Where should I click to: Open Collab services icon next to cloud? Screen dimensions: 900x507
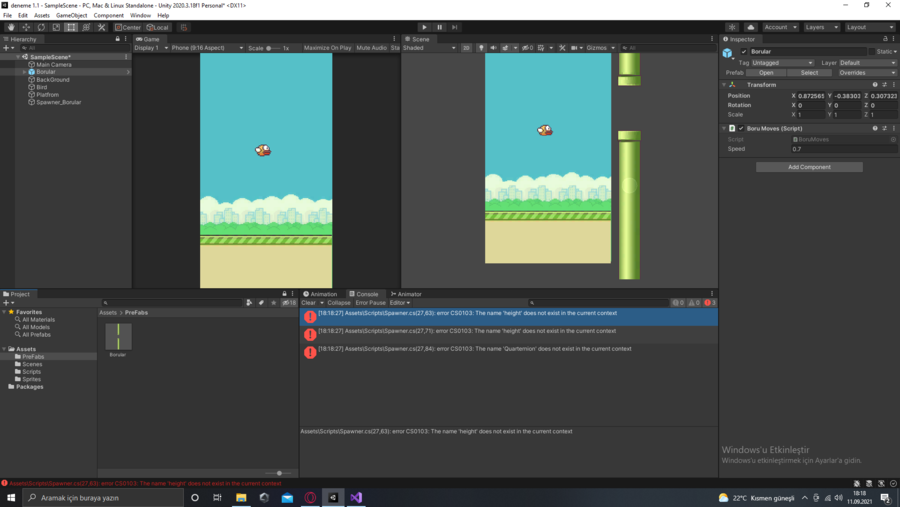732,27
